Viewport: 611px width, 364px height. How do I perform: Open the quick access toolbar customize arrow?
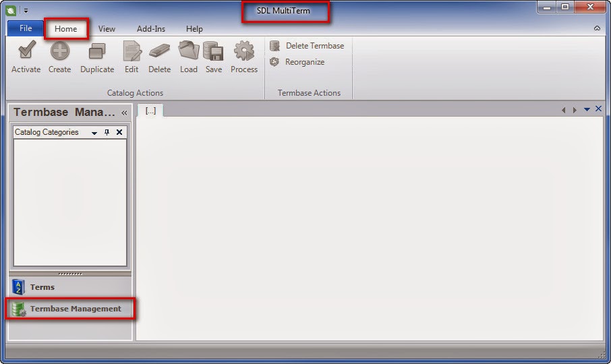[26, 11]
